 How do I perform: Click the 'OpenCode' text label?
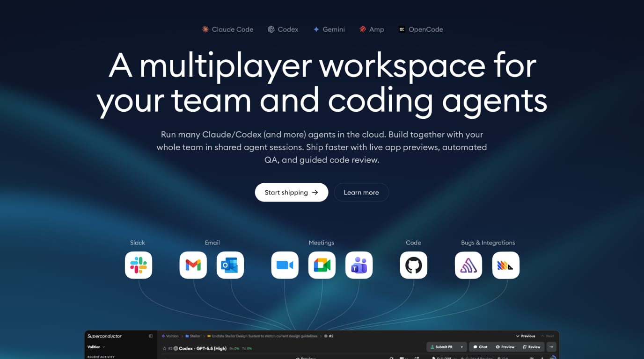[425, 29]
